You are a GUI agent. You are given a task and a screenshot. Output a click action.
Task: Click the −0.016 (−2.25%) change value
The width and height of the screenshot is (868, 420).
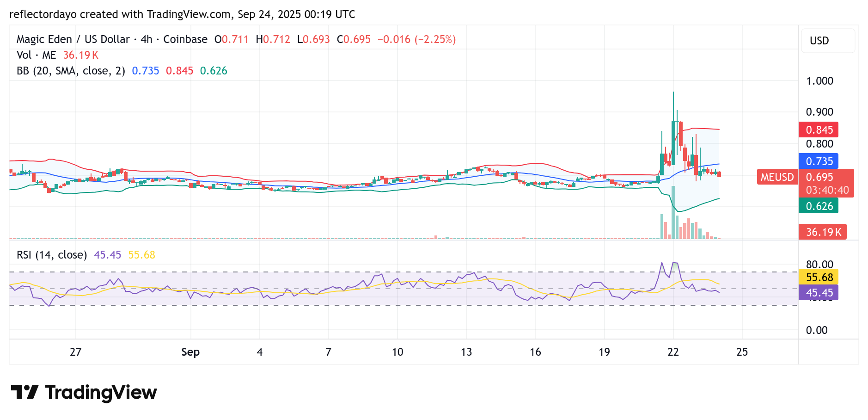pos(416,39)
